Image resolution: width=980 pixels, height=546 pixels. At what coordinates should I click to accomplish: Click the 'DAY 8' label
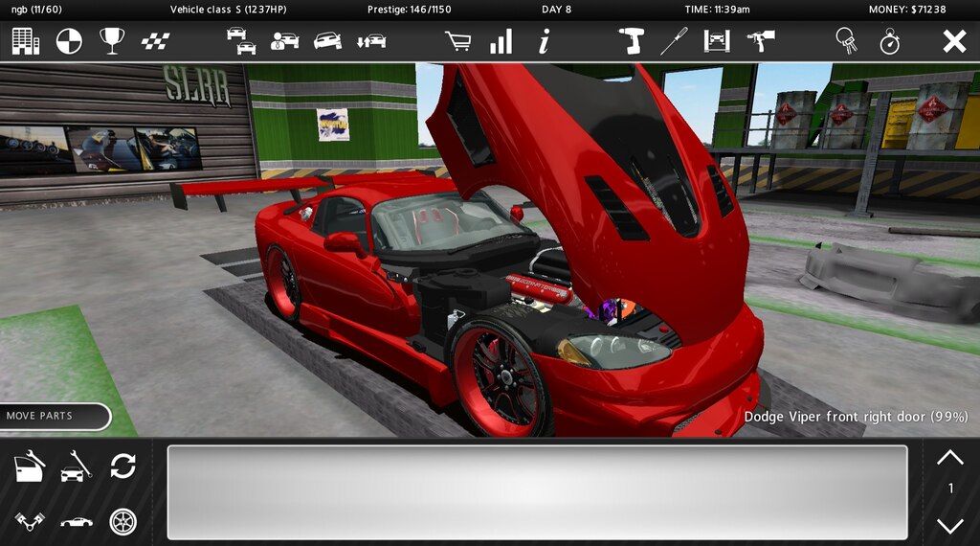click(x=556, y=10)
